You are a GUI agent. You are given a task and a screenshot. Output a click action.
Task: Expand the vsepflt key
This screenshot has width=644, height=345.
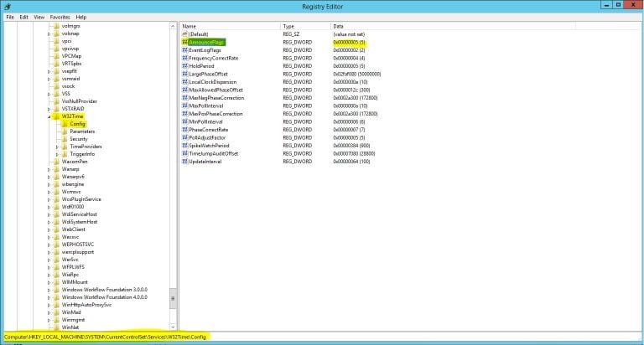click(49, 71)
